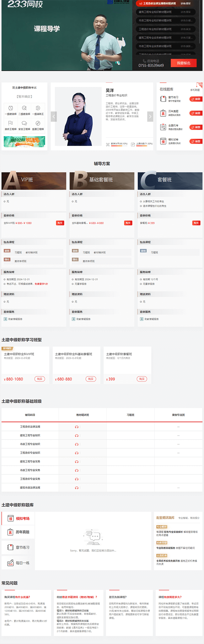Click the 一级建造师 clock icon

pos(11,108)
